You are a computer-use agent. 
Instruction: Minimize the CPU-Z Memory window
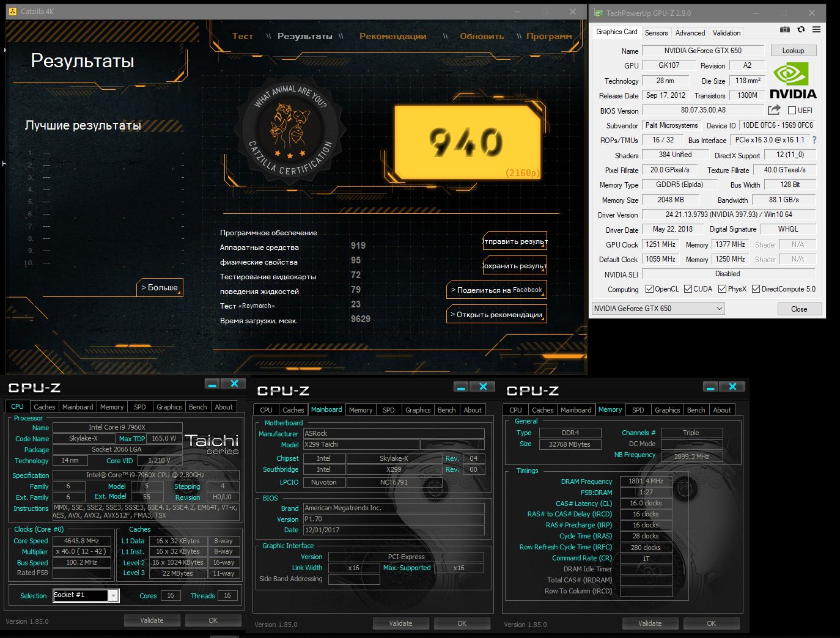pos(710,387)
